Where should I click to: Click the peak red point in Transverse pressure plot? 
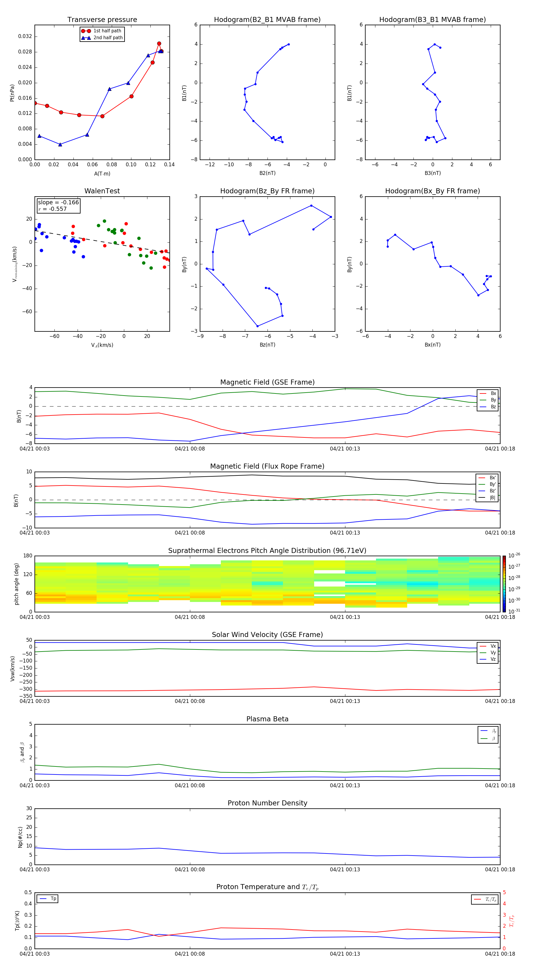click(159, 43)
